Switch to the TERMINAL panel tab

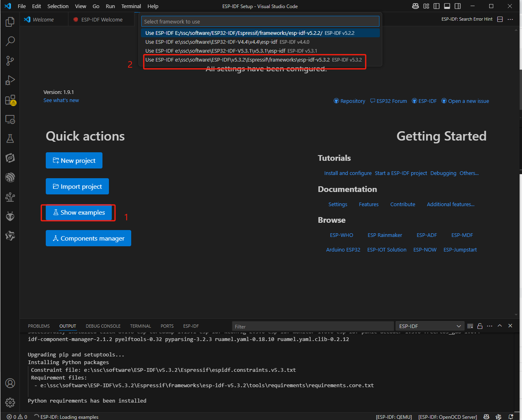(141, 326)
